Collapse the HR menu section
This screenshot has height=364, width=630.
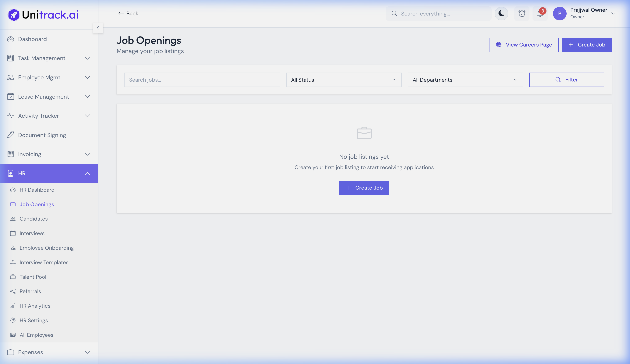pos(87,173)
